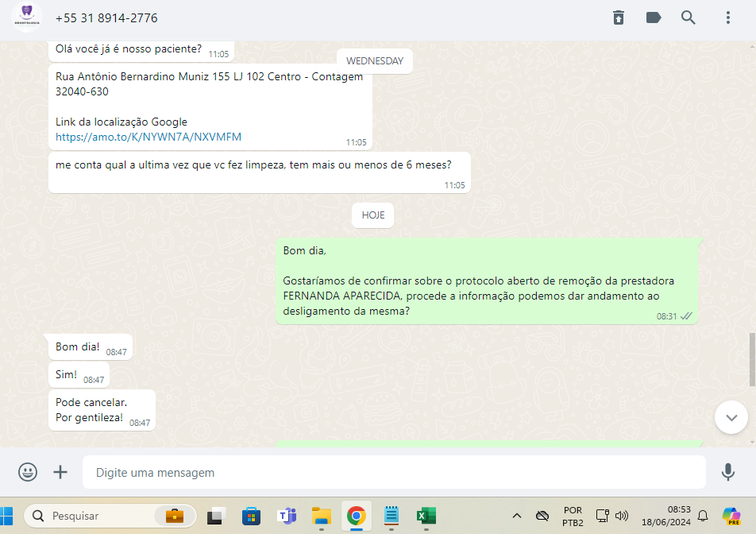Click the trash delete icon in header

[619, 17]
